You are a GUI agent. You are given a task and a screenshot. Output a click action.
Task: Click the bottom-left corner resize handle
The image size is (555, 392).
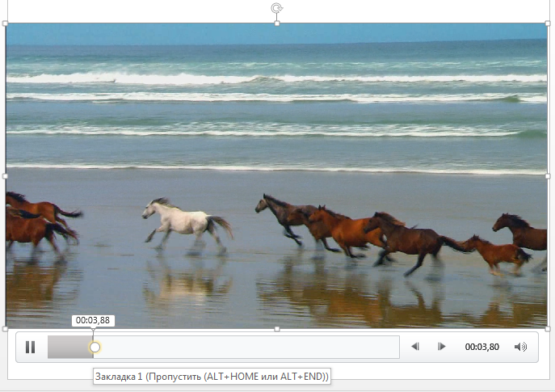click(5, 329)
